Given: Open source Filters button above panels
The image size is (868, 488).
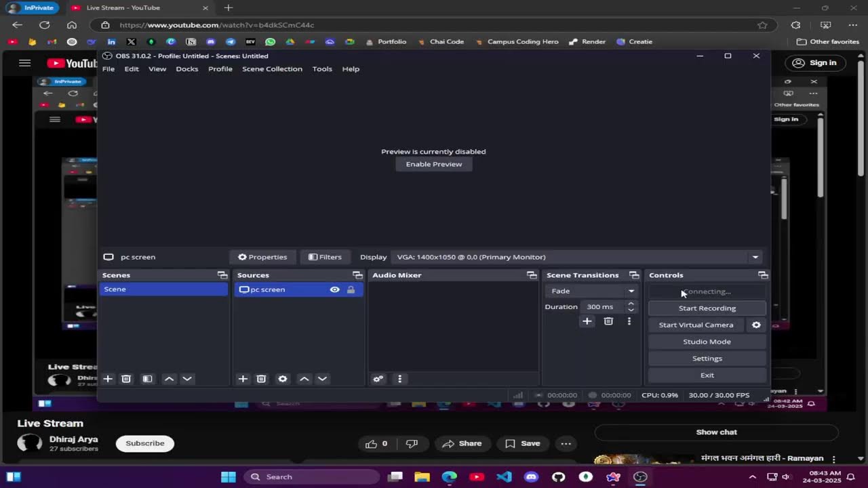Looking at the screenshot, I should tap(325, 257).
